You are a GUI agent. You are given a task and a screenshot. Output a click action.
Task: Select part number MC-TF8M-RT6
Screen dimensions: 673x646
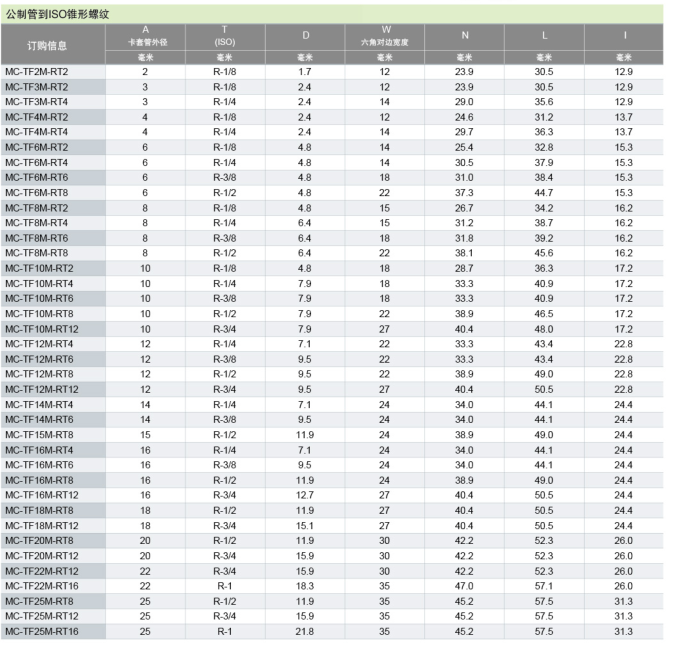pyautogui.click(x=37, y=238)
